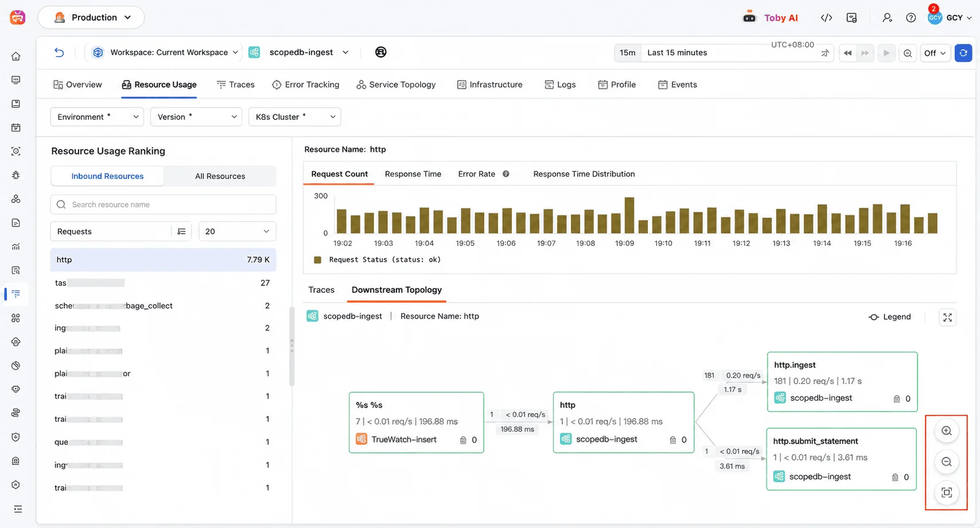This screenshot has height=528, width=980.
Task: Select the Response Time chart tab
Action: pyautogui.click(x=413, y=174)
